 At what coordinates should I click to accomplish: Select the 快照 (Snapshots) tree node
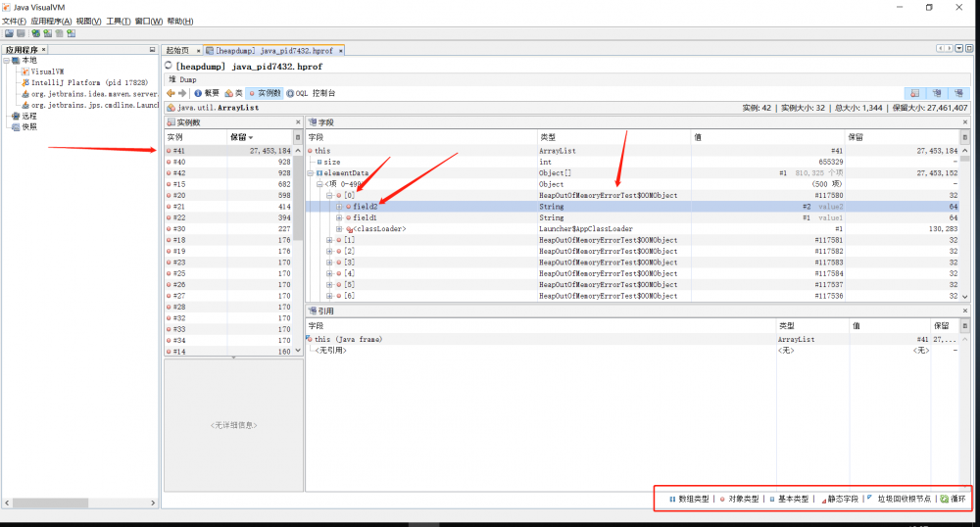pos(28,126)
